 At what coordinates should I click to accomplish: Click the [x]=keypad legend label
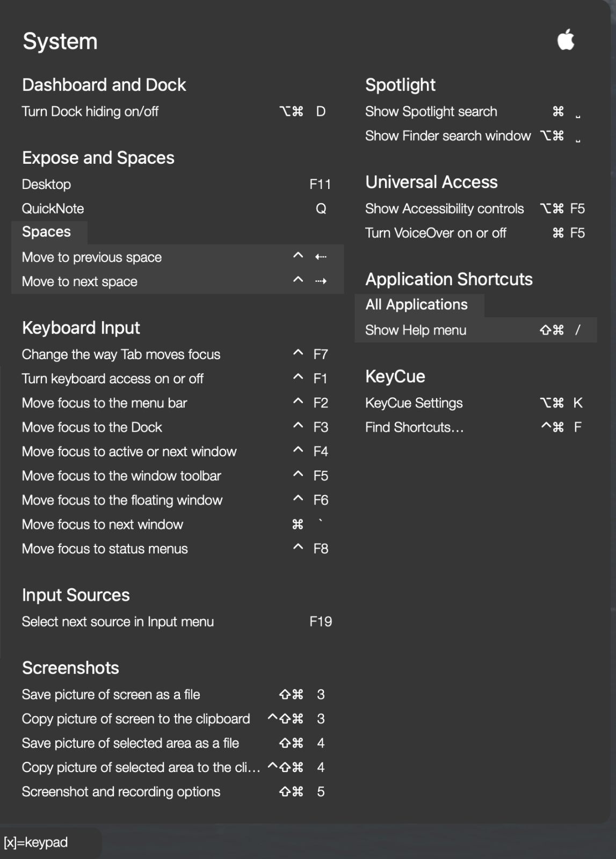pos(36,842)
